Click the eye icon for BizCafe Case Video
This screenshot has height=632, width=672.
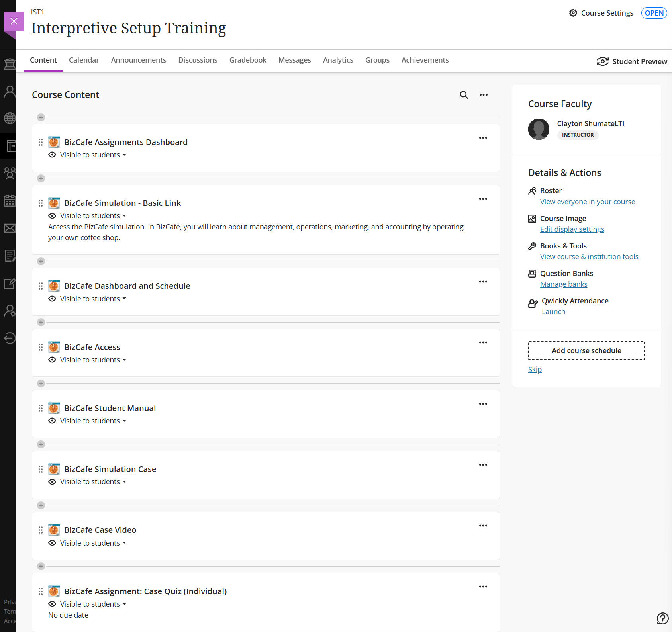(x=52, y=543)
